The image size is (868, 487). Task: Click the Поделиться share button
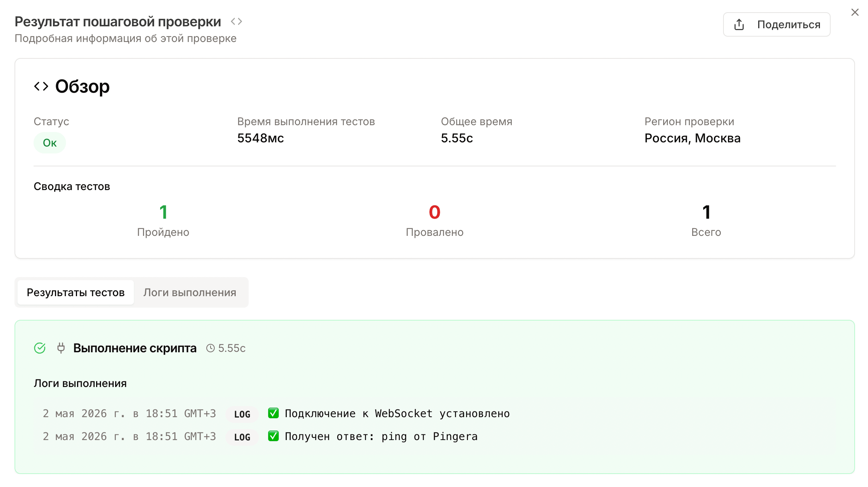[x=776, y=24]
